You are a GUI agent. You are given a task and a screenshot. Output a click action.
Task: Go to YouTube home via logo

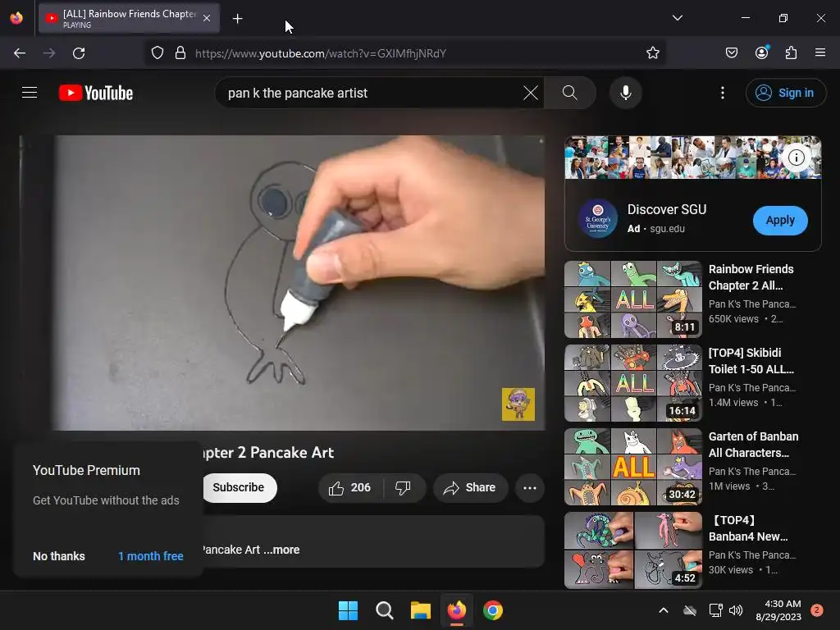pyautogui.click(x=96, y=93)
